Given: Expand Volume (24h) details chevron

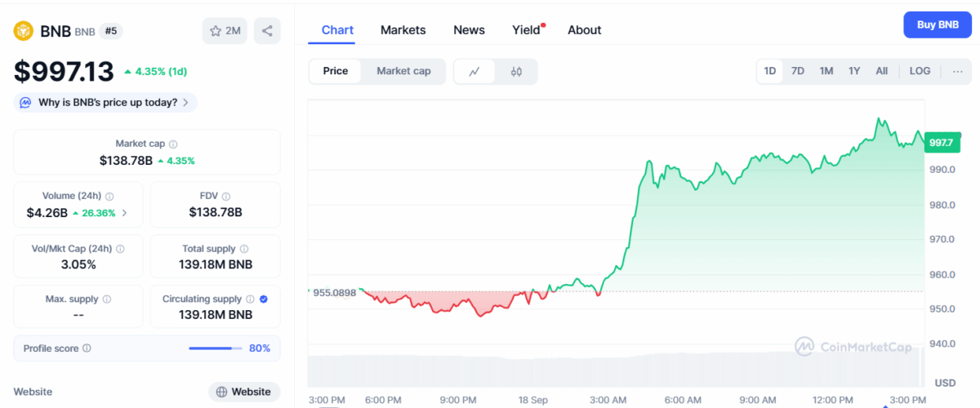Looking at the screenshot, I should 125,213.
